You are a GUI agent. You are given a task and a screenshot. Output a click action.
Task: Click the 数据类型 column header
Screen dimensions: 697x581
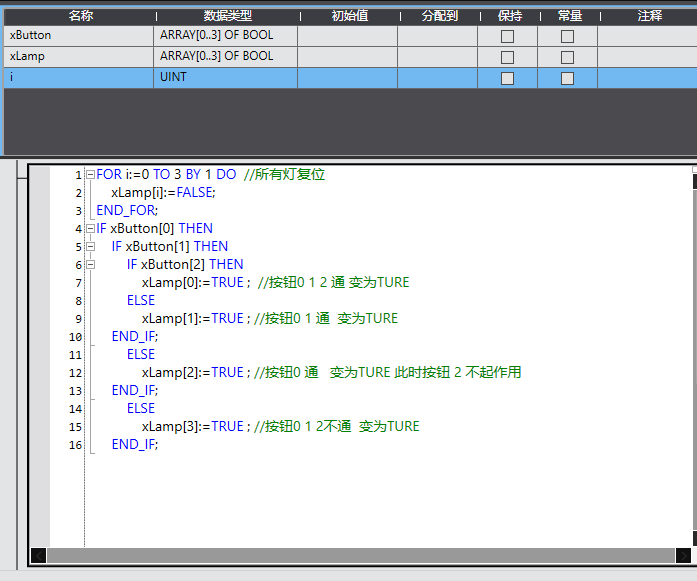click(x=227, y=16)
